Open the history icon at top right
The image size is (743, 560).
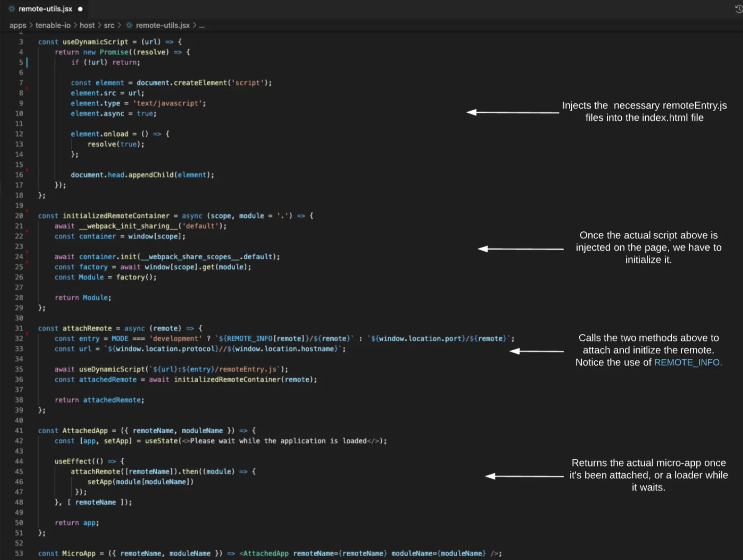coord(739,9)
